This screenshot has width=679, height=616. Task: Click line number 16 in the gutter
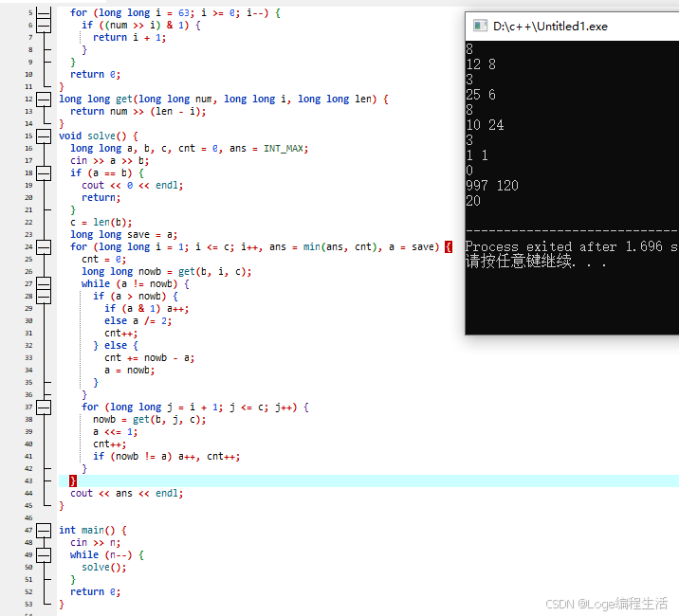point(28,149)
